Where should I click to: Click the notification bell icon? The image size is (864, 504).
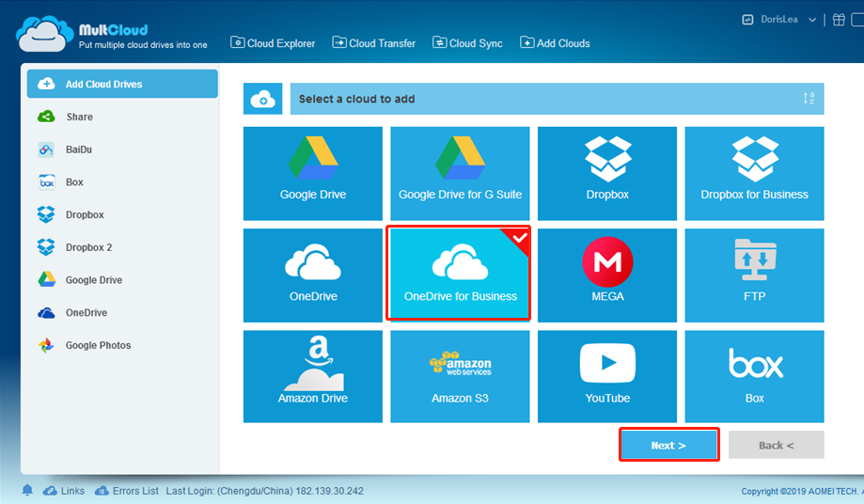(27, 490)
